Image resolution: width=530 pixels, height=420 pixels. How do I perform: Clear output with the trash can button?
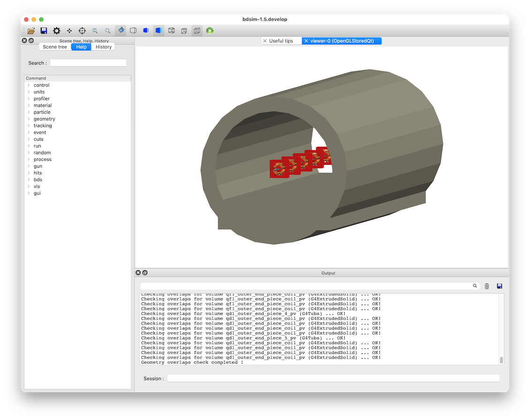tap(487, 286)
